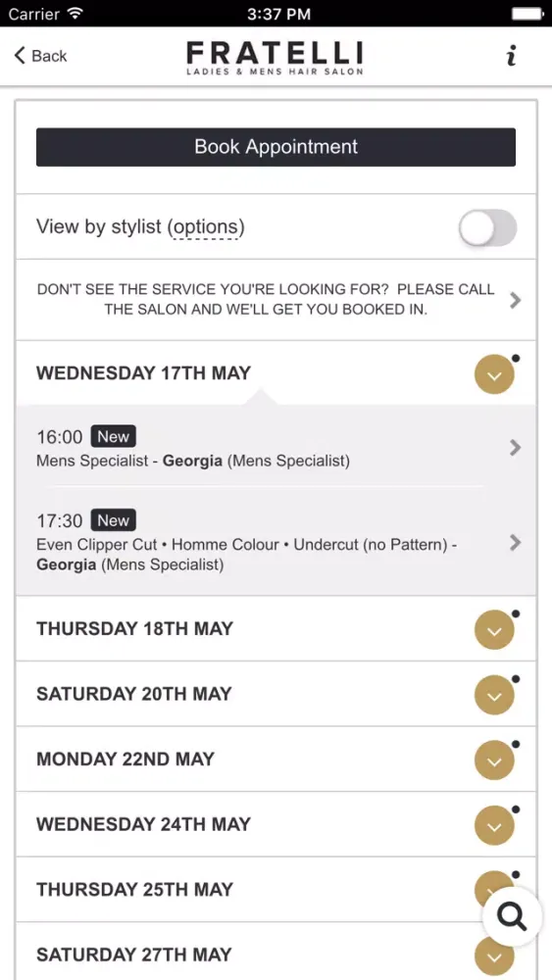Image resolution: width=552 pixels, height=980 pixels.
Task: Tap the Fratelli salon logo
Action: point(276,58)
